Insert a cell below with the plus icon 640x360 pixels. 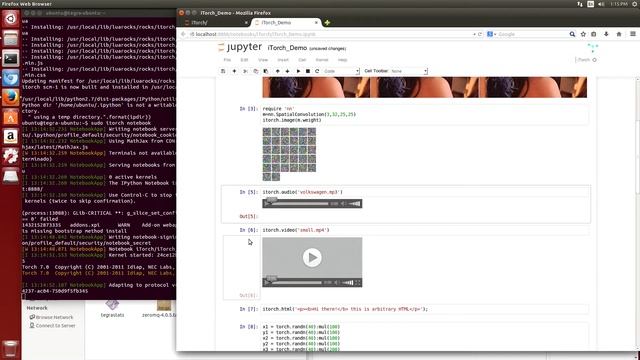point(234,71)
